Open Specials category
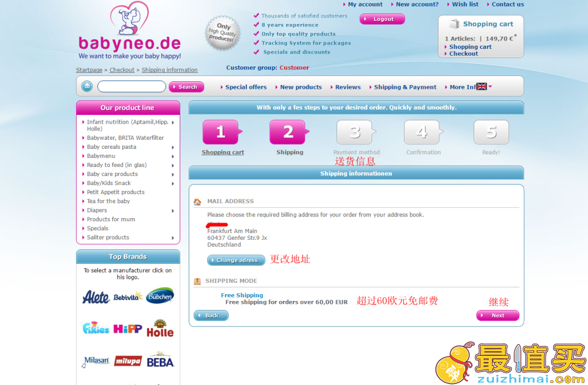This screenshot has height=385, width=588. (97, 228)
